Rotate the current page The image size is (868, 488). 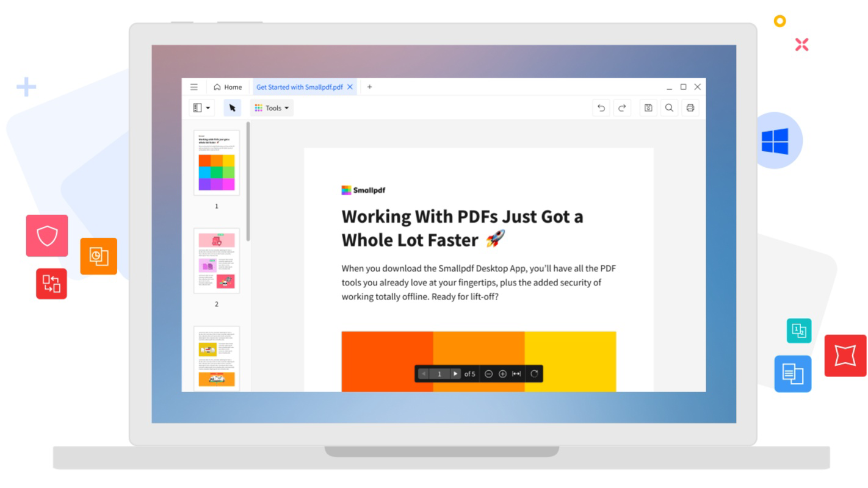(534, 373)
